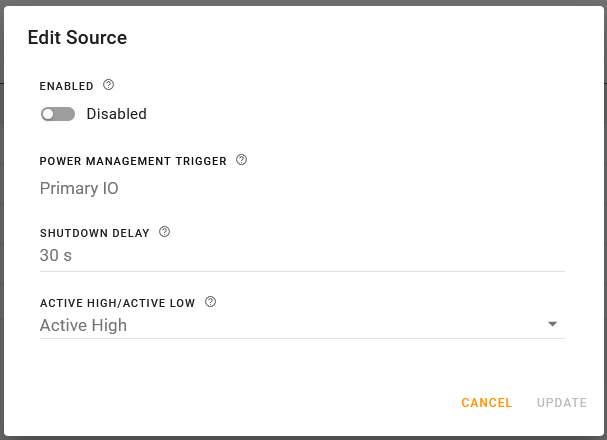Click the round knob of the Enabled switch
The width and height of the screenshot is (607, 440).
(48, 114)
